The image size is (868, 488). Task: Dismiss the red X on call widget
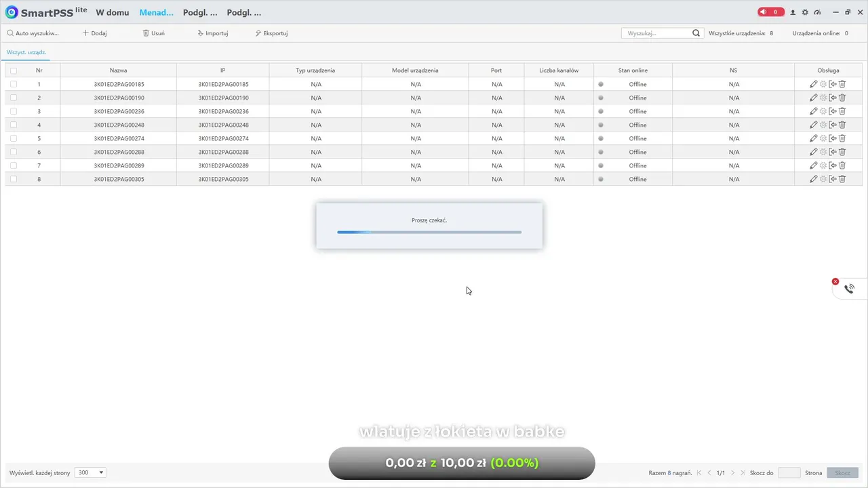[835, 281]
